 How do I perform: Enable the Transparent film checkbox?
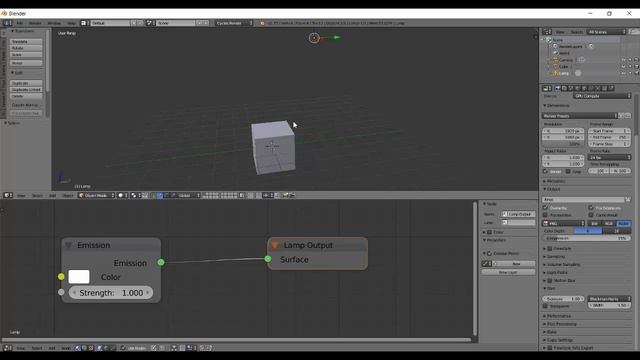546,306
